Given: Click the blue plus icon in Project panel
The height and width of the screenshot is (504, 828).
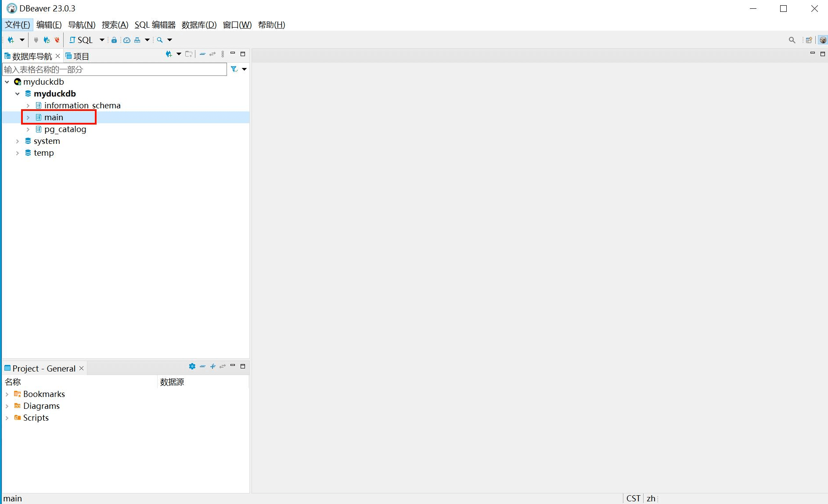Looking at the screenshot, I should 212,366.
